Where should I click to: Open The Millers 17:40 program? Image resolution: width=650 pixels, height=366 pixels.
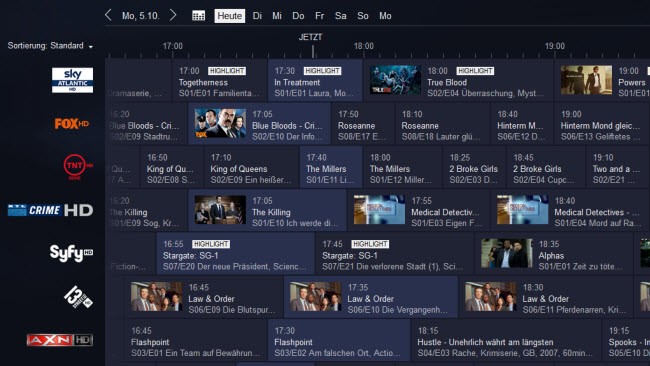(x=331, y=167)
